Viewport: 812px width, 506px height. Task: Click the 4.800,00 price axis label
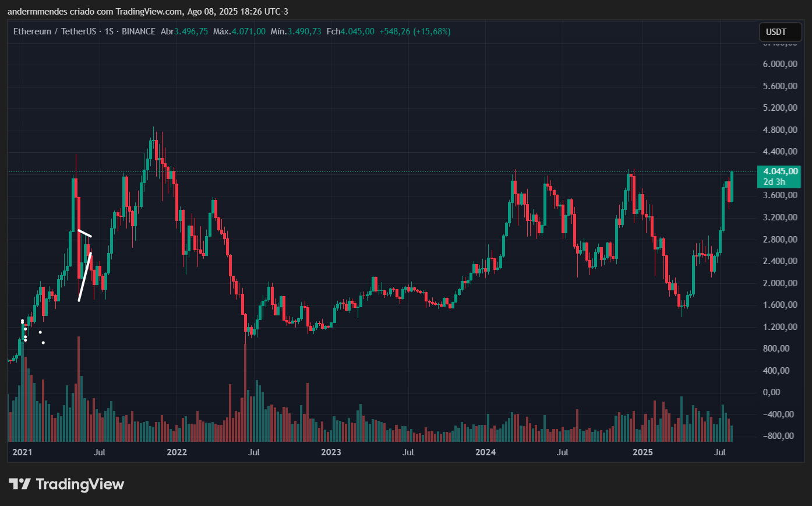coord(779,130)
